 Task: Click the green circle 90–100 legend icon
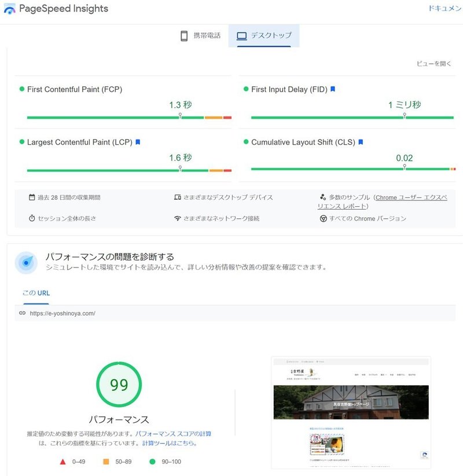tap(152, 462)
